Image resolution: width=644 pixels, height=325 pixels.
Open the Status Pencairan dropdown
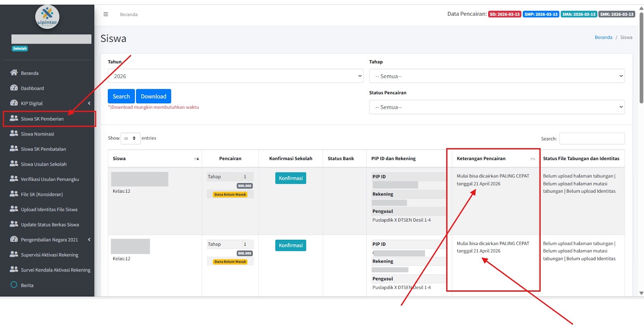point(497,107)
